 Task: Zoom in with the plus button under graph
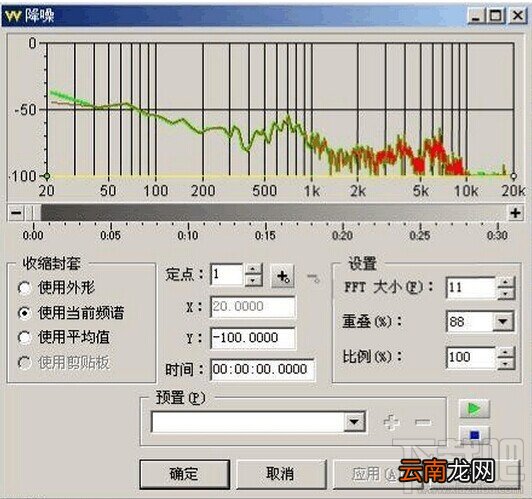tap(515, 213)
